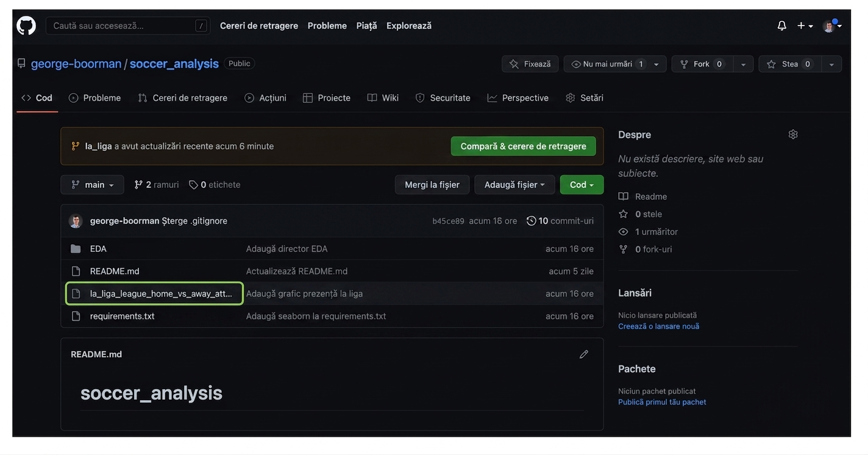This screenshot has width=868, height=455.
Task: Star the repository with Stea button
Action: pos(790,64)
